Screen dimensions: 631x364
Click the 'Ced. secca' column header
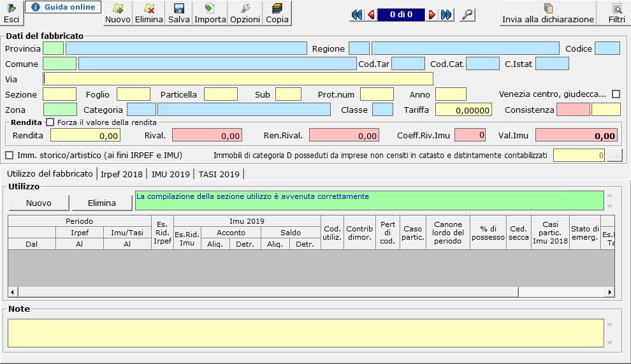tap(519, 233)
